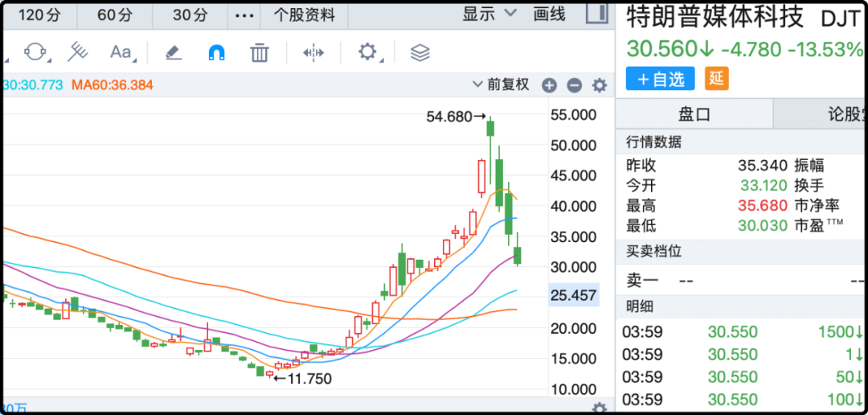Expand the 前复权 adjustment dropdown
Screen dimensions: 868x415
502,84
